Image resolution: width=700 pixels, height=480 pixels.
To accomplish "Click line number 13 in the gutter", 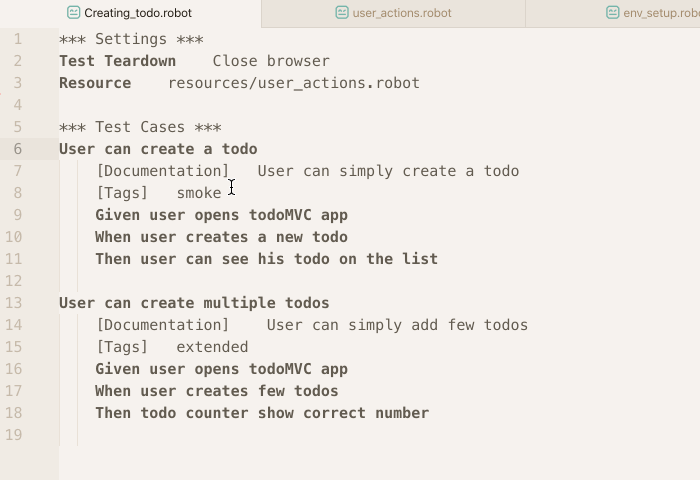I will (x=13, y=303).
